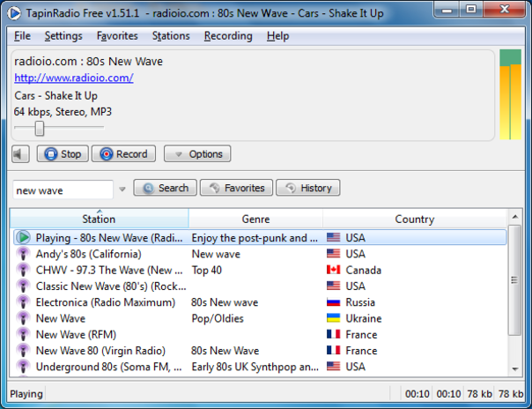Select New Wave 80 (Virgin Radio) station
The width and height of the screenshot is (532, 409).
(x=100, y=351)
